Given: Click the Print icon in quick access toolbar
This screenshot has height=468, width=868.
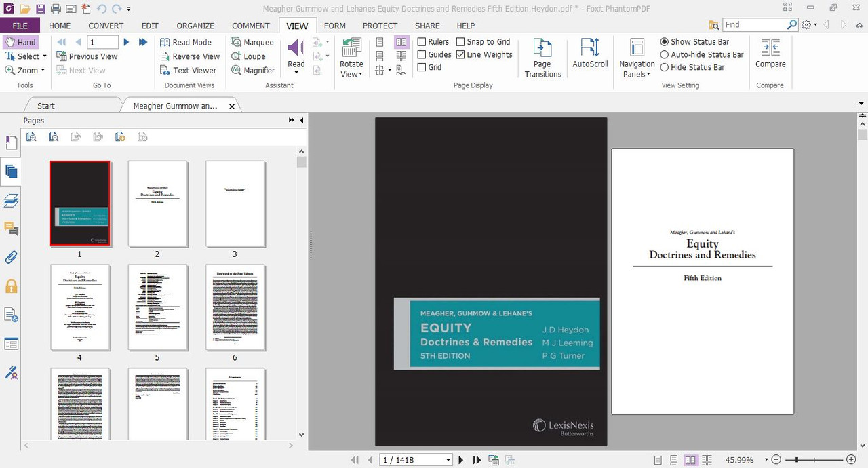Looking at the screenshot, I should [56, 9].
